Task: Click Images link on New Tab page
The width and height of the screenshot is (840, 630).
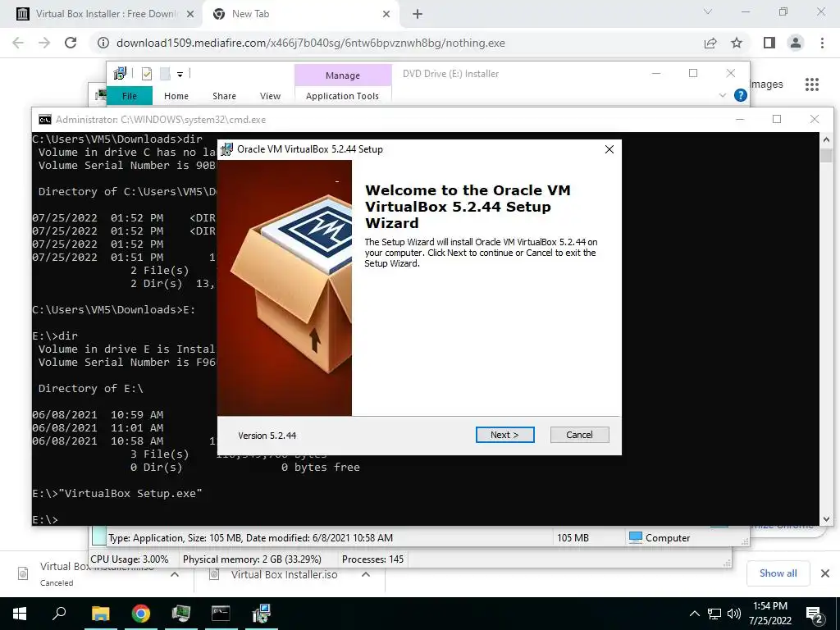Action: [x=766, y=84]
